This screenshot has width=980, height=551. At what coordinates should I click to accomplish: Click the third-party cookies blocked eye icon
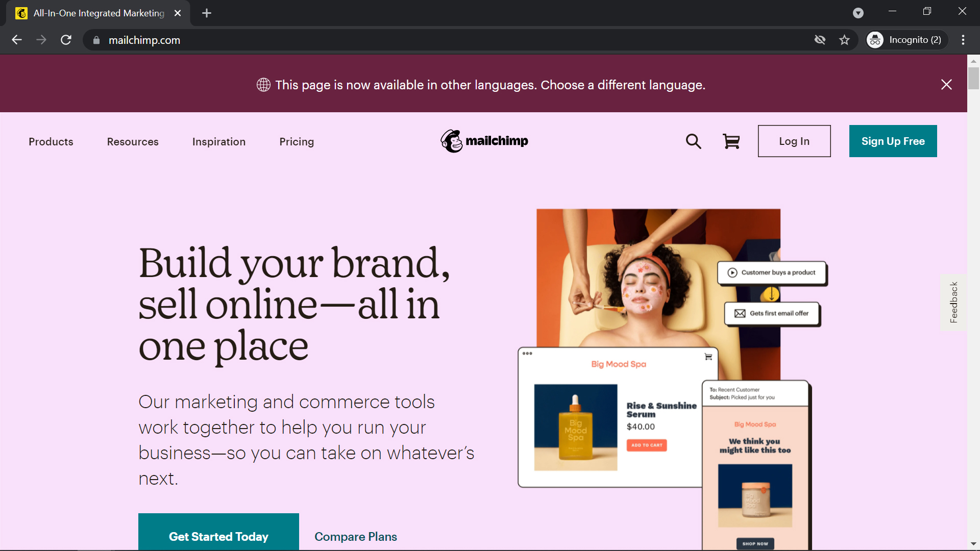[x=820, y=40]
